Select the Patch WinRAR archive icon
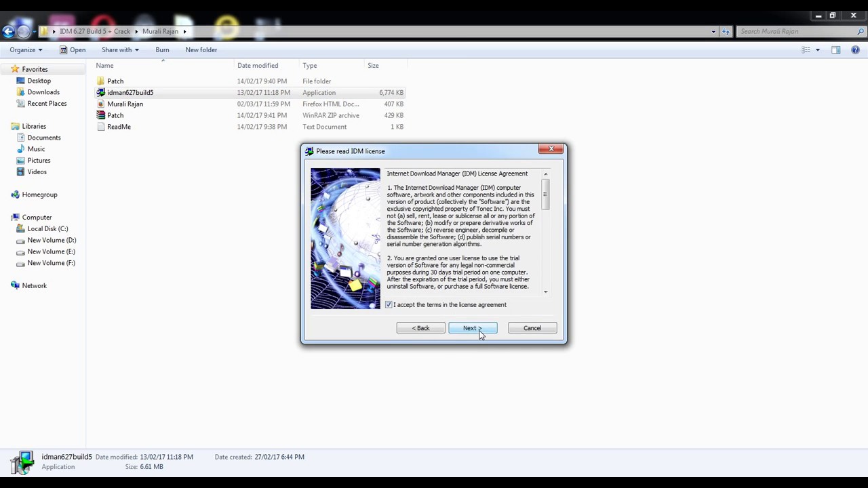Screen dimensions: 868x488 pyautogui.click(x=101, y=116)
